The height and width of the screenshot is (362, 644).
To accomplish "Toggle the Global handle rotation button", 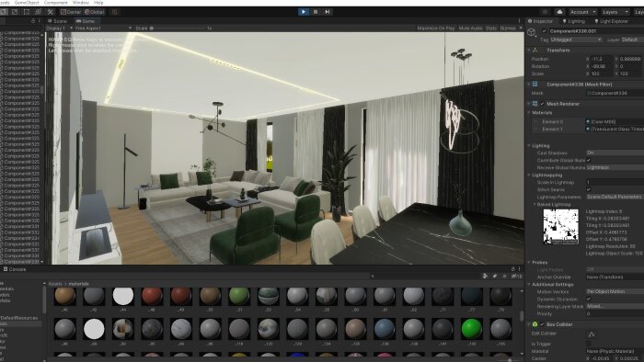I will (x=94, y=12).
